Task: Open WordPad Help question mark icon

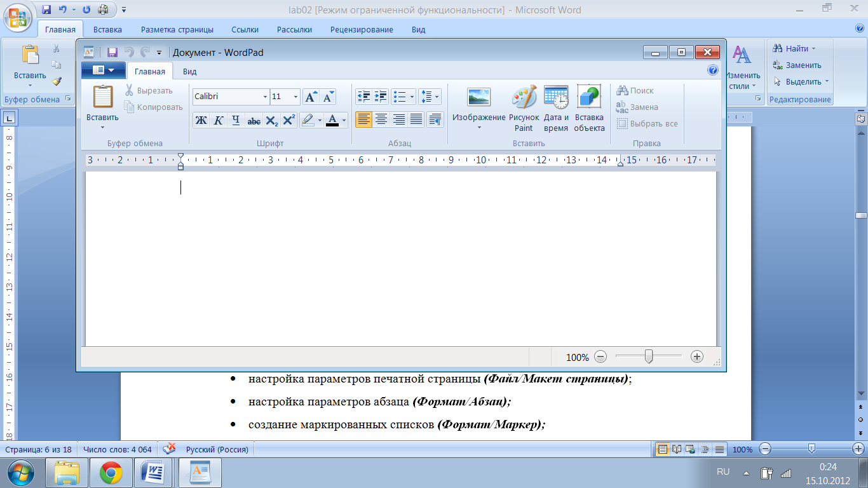Action: (x=713, y=71)
